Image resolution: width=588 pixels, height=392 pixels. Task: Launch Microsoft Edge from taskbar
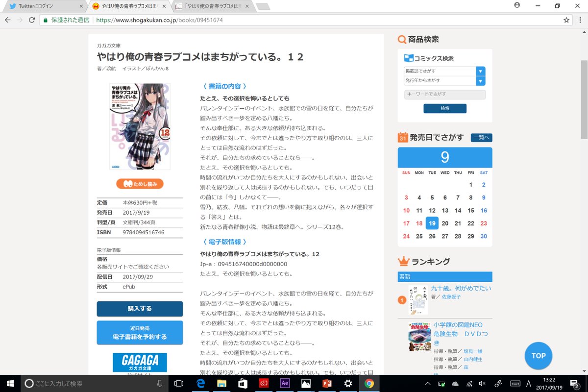(x=200, y=383)
